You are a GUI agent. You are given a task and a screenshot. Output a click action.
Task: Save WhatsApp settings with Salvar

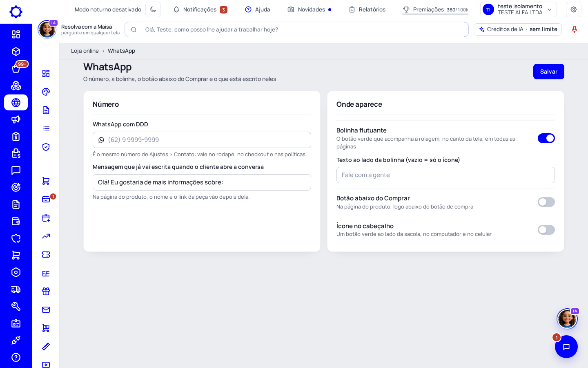point(548,72)
